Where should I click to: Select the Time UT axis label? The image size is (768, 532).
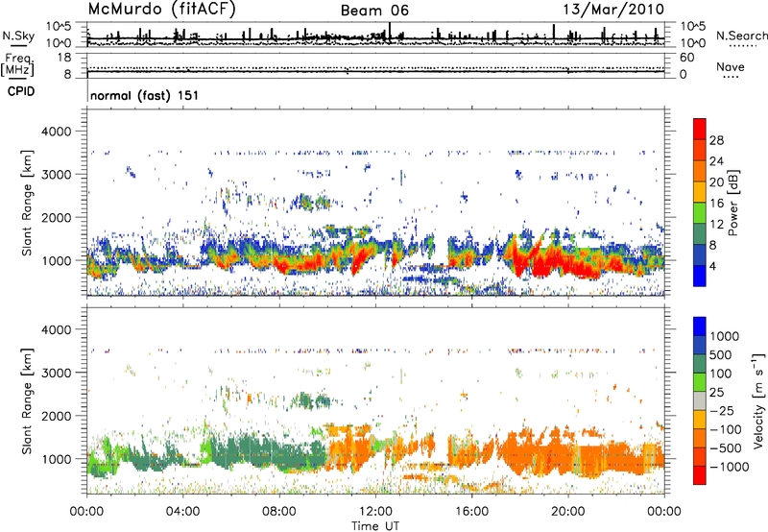click(375, 526)
